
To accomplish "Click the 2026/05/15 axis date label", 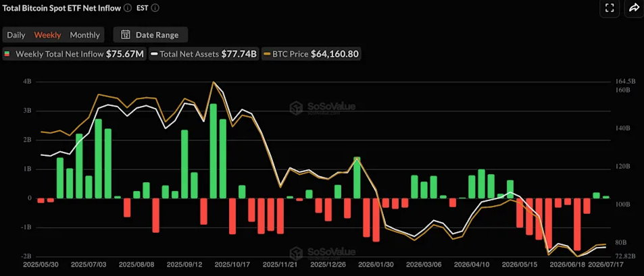I will point(520,265).
